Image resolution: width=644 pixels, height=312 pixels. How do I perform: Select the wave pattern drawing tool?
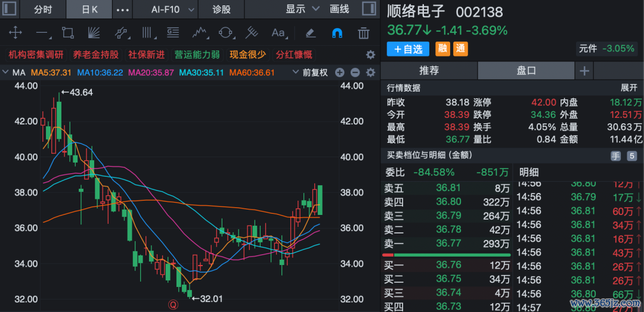click(x=200, y=33)
